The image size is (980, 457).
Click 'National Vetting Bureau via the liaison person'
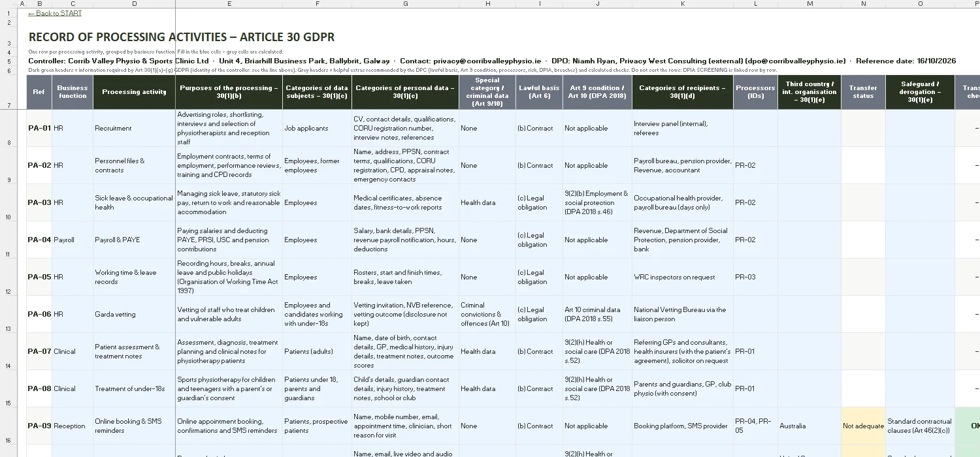click(x=682, y=314)
